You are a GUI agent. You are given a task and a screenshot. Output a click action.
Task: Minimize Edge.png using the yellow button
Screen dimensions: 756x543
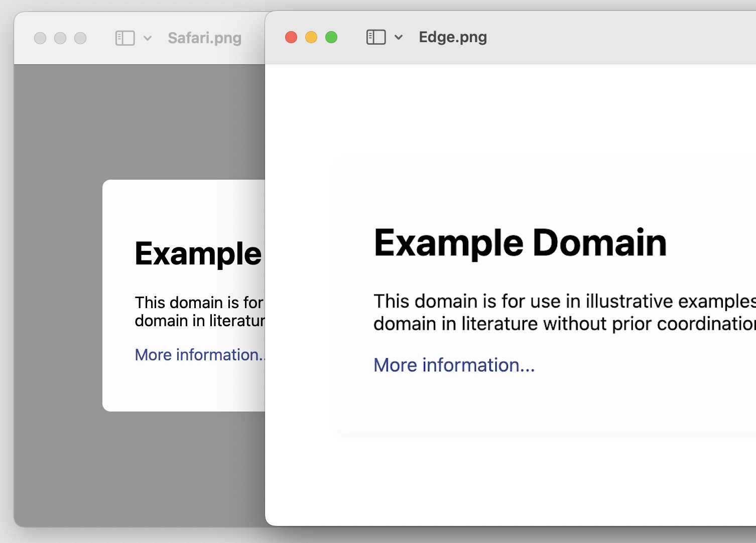[x=311, y=37]
